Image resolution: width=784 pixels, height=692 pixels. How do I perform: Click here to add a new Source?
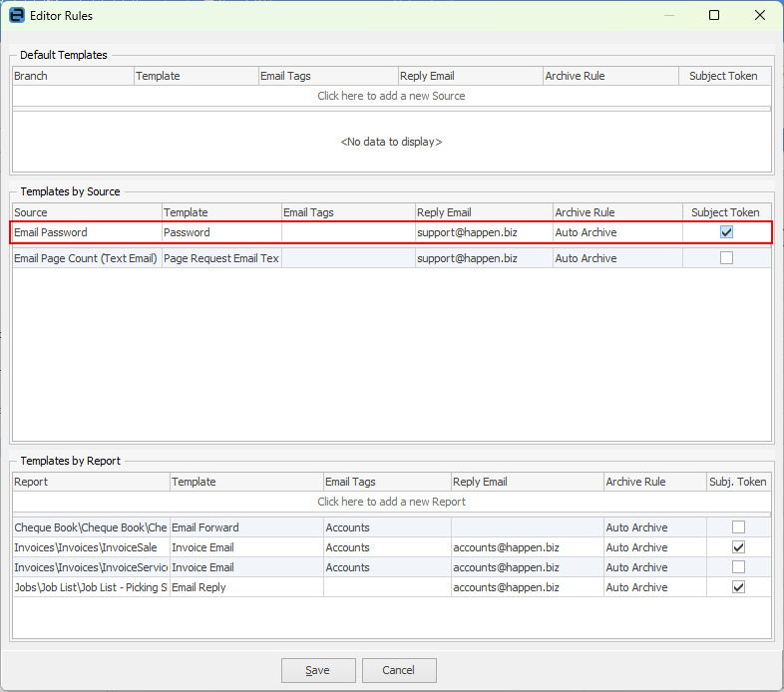click(x=391, y=96)
